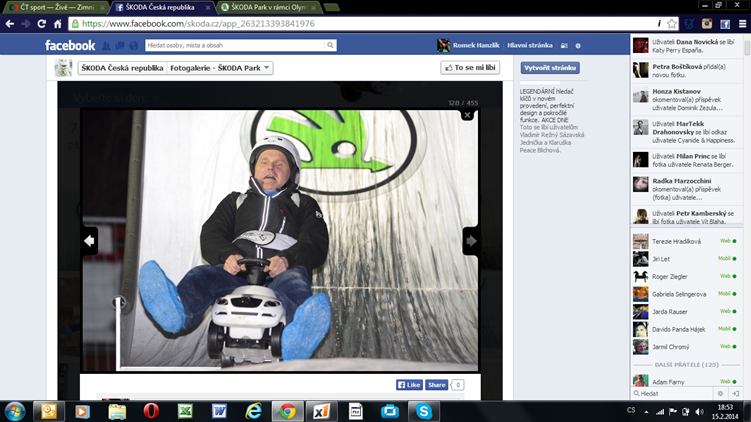Viewport: 751px width, 422px height.
Task: Open chat with Tereze Hradilková
Action: pos(685,241)
